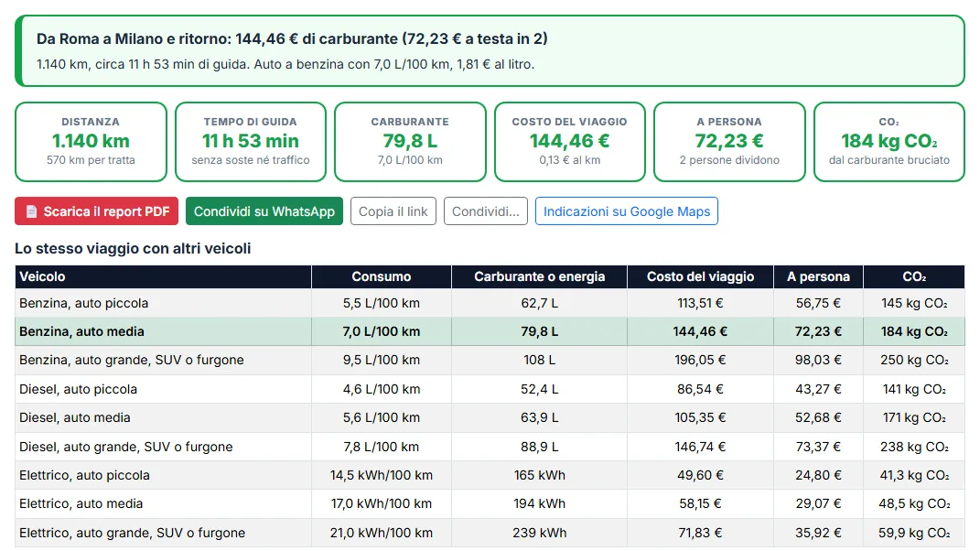This screenshot has height=551, width=980.
Task: Click the '5,5 L/100 km' consumption cell
Action: (x=382, y=303)
